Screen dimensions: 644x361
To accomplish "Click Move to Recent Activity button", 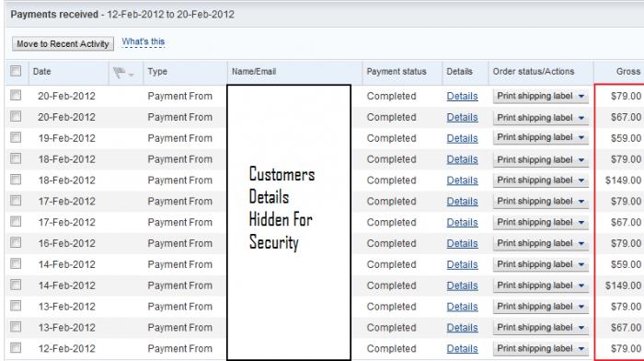I will click(63, 43).
